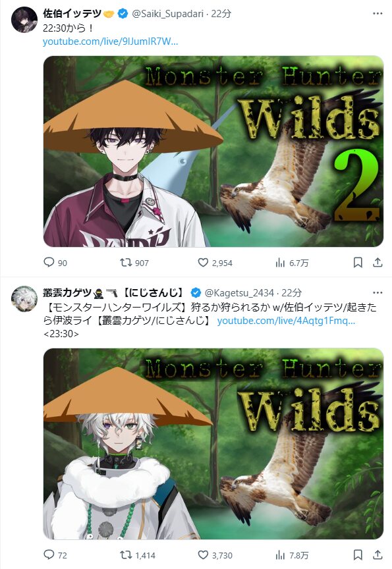Viewport: 392px width, 569px height.
Task: Open youtube.com/live/4Aqtg1Fmq link
Action: [x=286, y=321]
